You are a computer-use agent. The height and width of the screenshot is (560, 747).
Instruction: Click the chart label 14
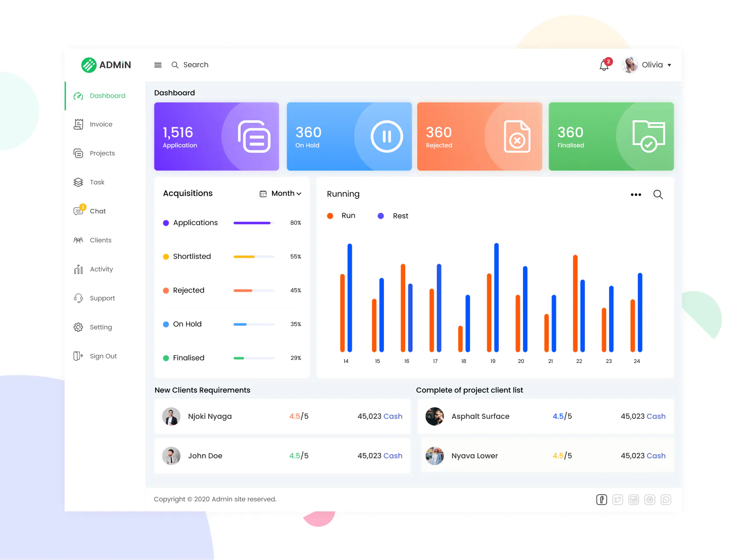pyautogui.click(x=346, y=361)
